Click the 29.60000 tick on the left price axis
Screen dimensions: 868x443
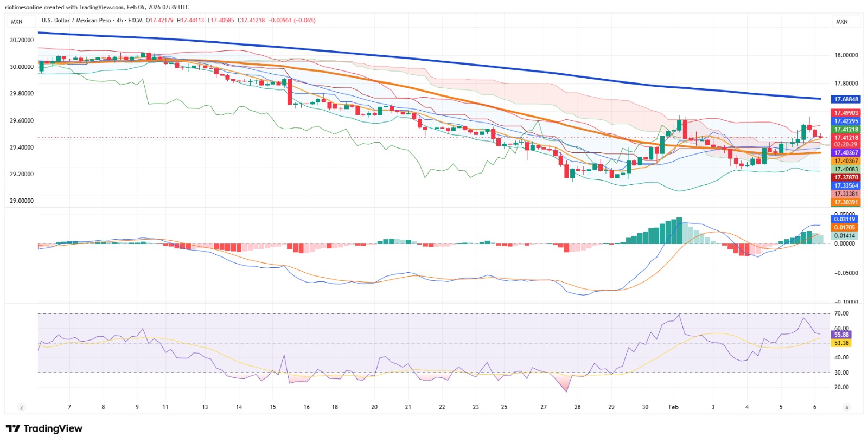point(22,120)
